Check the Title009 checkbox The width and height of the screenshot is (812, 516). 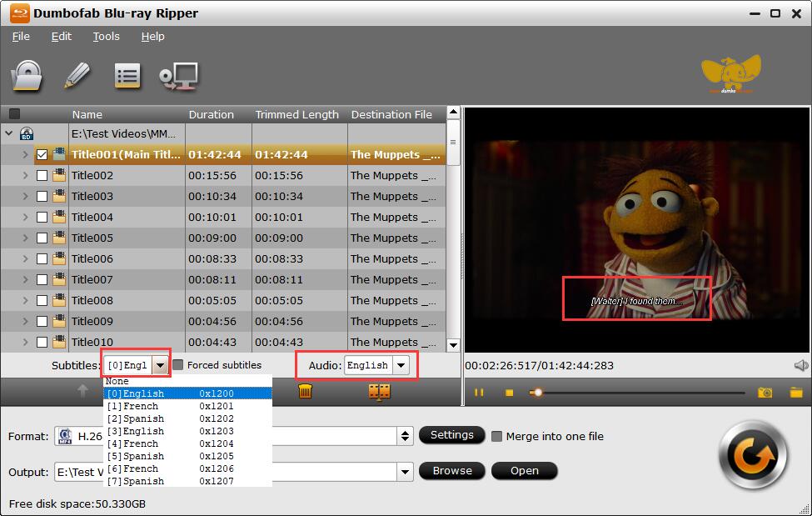click(42, 321)
